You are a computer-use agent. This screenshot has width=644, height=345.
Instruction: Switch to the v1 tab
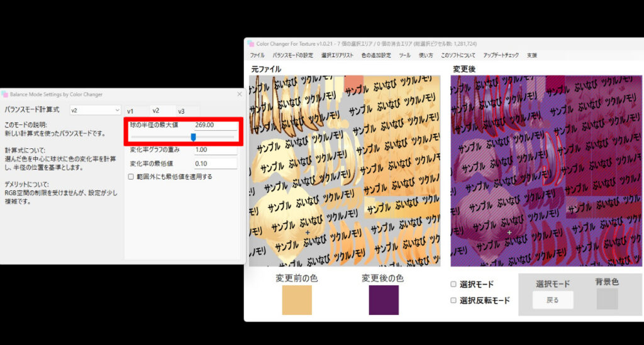[130, 111]
